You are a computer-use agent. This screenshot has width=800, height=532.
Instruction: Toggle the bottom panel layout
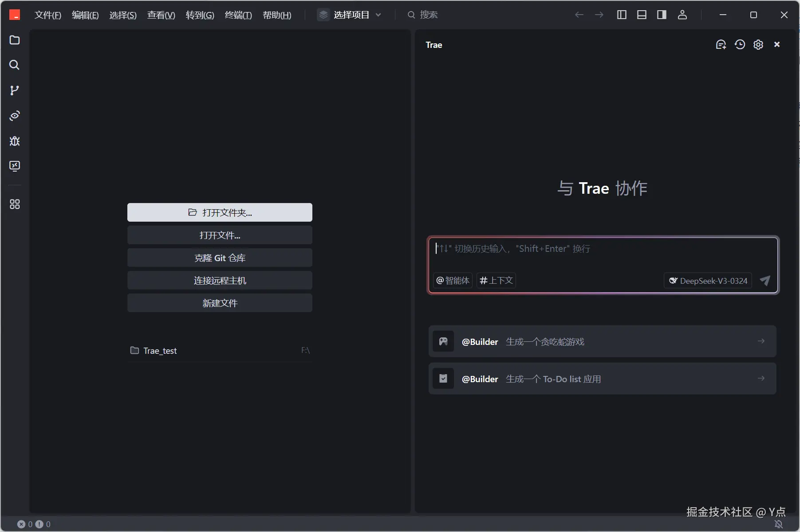pyautogui.click(x=642, y=15)
